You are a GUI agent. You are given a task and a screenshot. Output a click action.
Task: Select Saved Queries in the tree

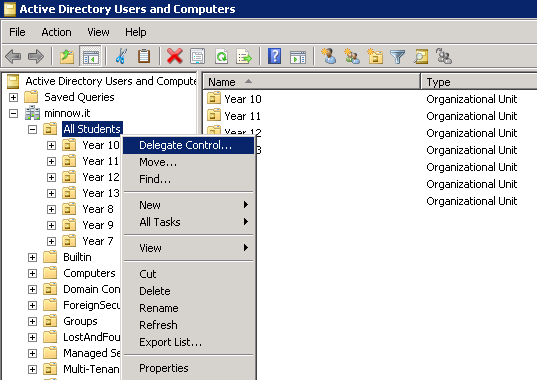pos(79,97)
